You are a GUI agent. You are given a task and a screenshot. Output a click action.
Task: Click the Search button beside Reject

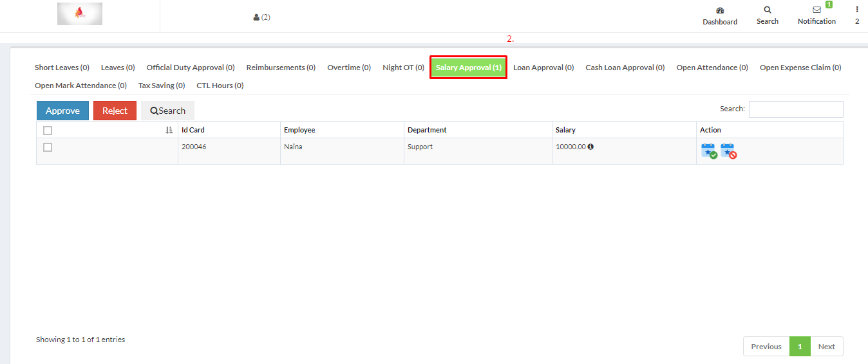pos(167,111)
